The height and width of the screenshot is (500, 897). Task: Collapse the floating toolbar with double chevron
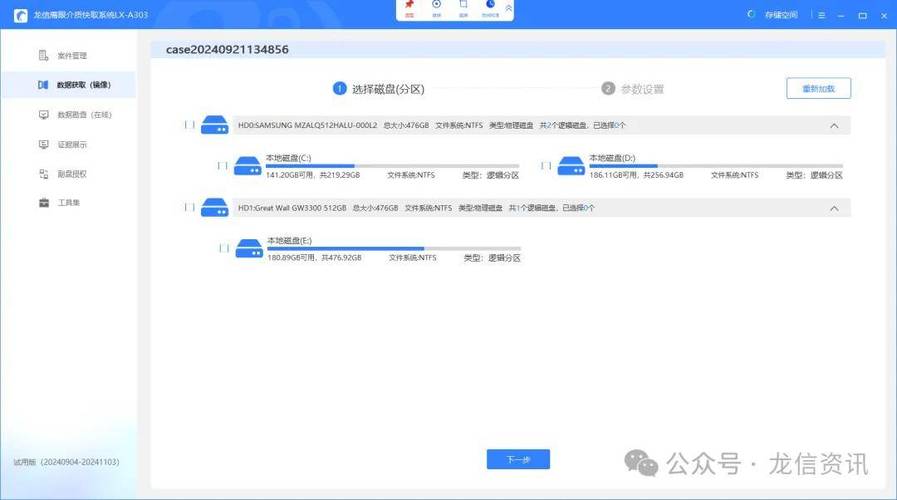[x=509, y=8]
